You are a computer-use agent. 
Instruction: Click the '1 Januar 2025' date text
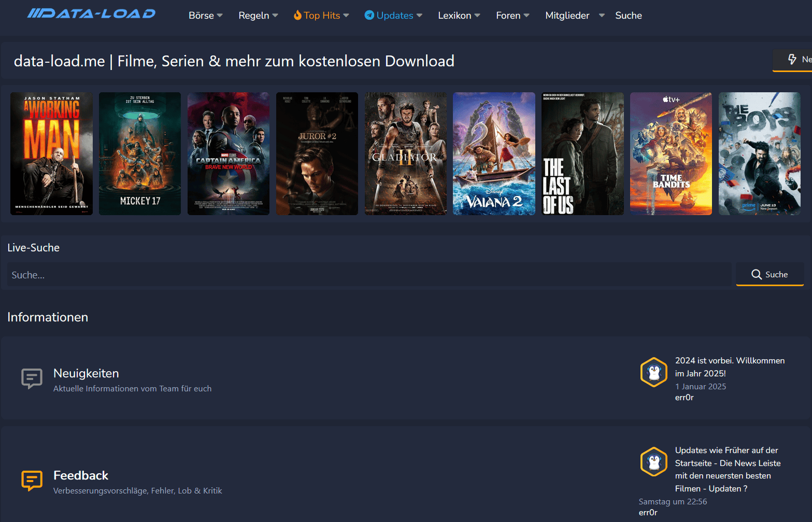[x=701, y=387]
